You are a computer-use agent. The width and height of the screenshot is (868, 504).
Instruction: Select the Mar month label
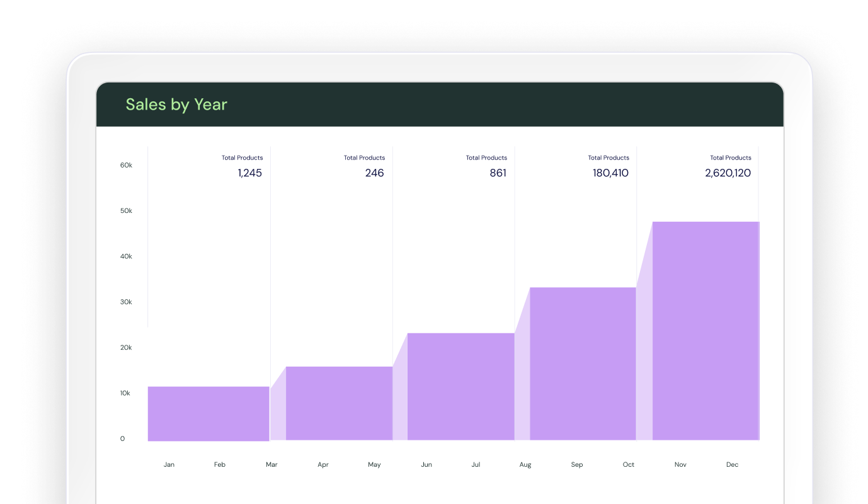coord(271,464)
